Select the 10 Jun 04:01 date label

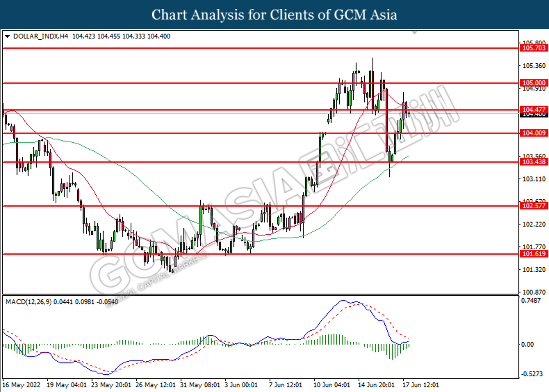click(332, 385)
